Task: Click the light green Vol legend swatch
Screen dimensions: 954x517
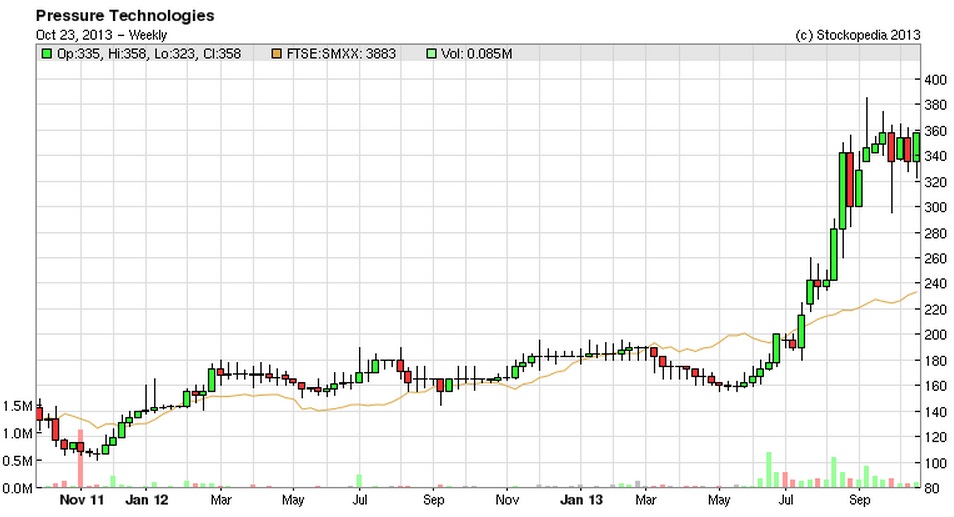Action: coord(431,54)
